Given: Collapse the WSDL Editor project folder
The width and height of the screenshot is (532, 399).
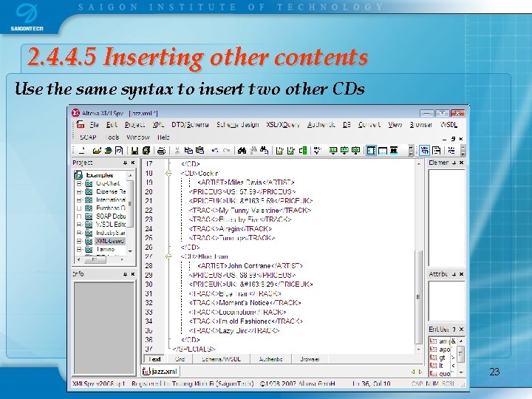Looking at the screenshot, I should 79,225.
